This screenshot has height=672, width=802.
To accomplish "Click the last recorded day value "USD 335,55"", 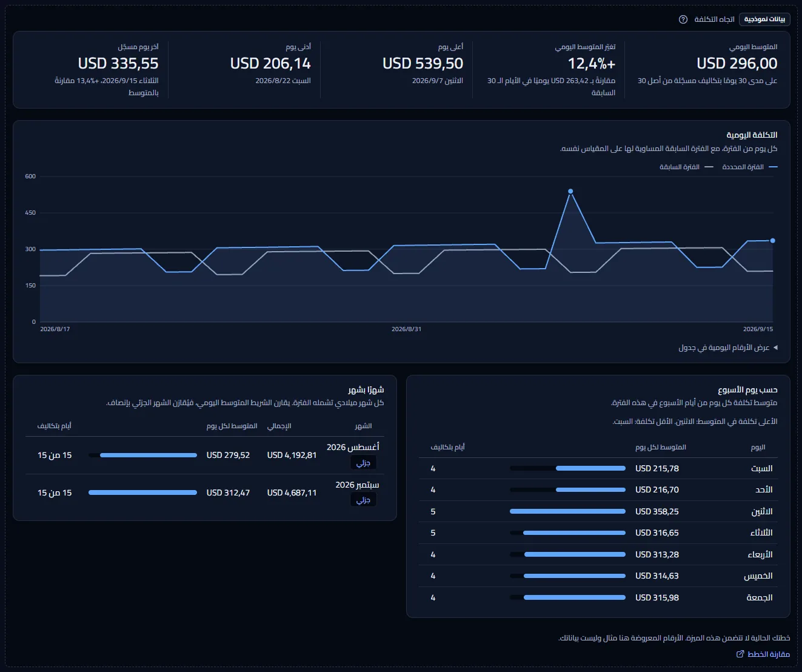I will click(118, 63).
